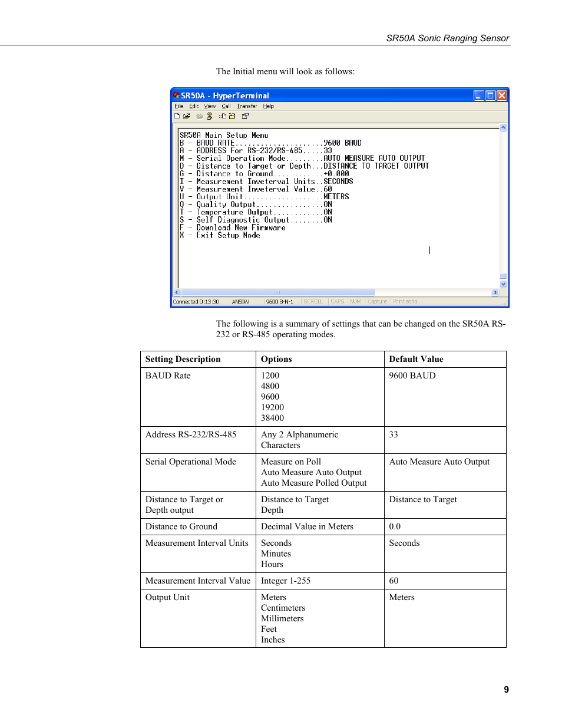Click the 'ANSIW' status bar entry

pyautogui.click(x=240, y=302)
